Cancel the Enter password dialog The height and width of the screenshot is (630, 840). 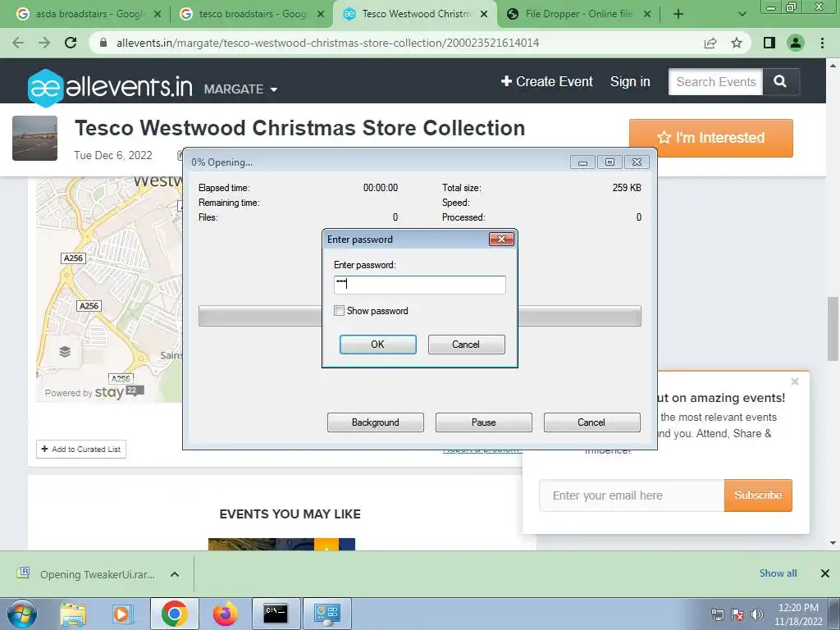click(x=466, y=345)
